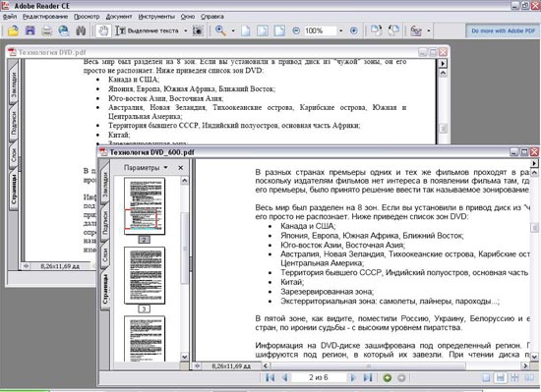Click green Previous View button

tap(388, 378)
